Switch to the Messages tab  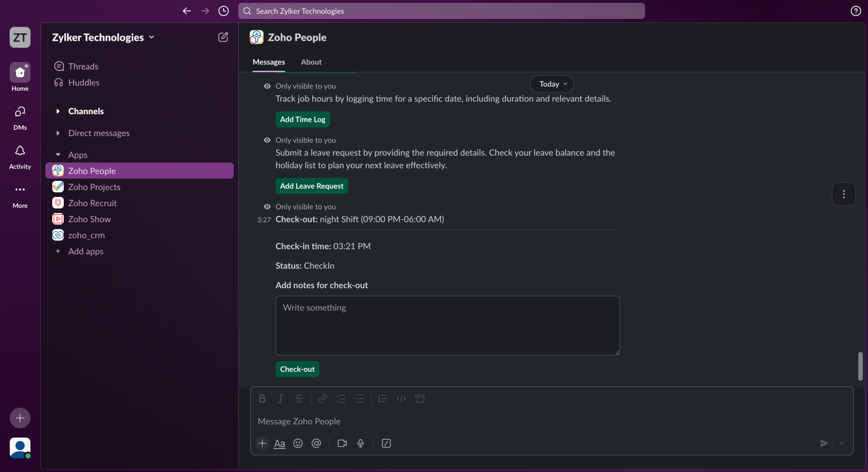coord(269,62)
